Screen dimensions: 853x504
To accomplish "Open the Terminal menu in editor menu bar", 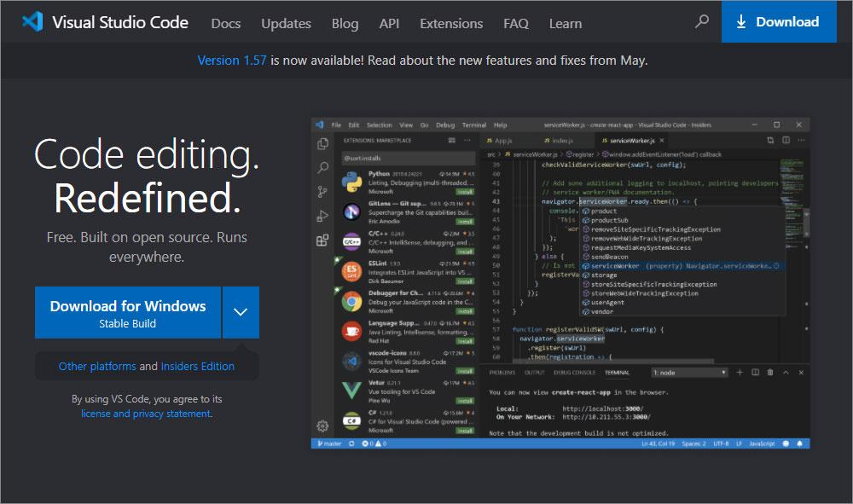I will (x=473, y=125).
